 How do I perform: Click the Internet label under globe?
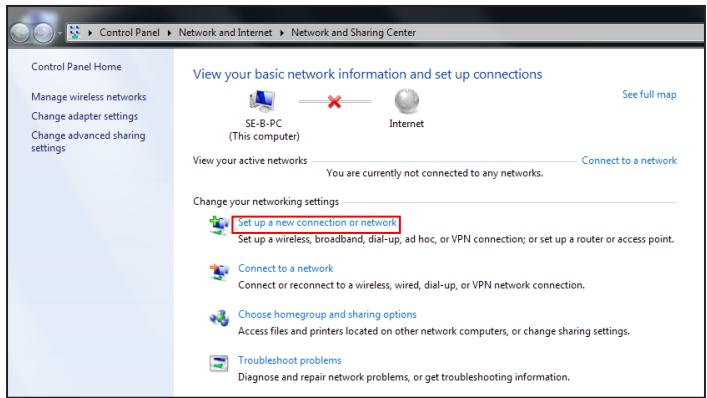tap(406, 124)
